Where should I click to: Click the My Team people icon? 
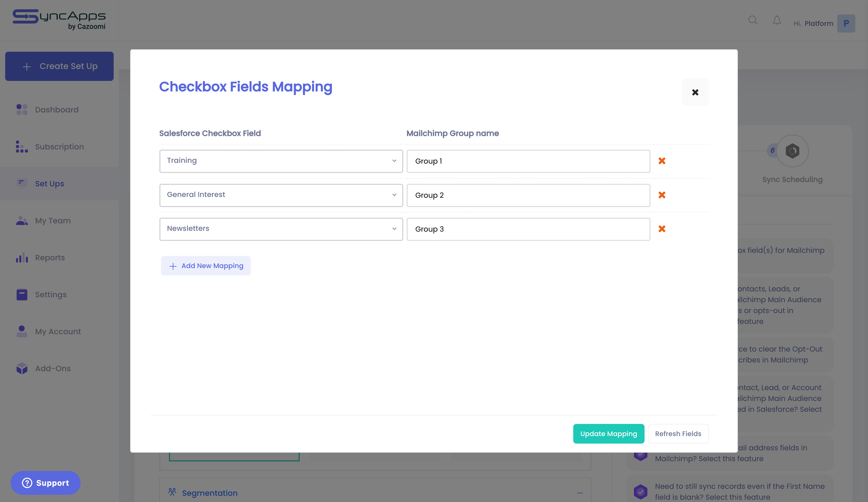(x=22, y=221)
